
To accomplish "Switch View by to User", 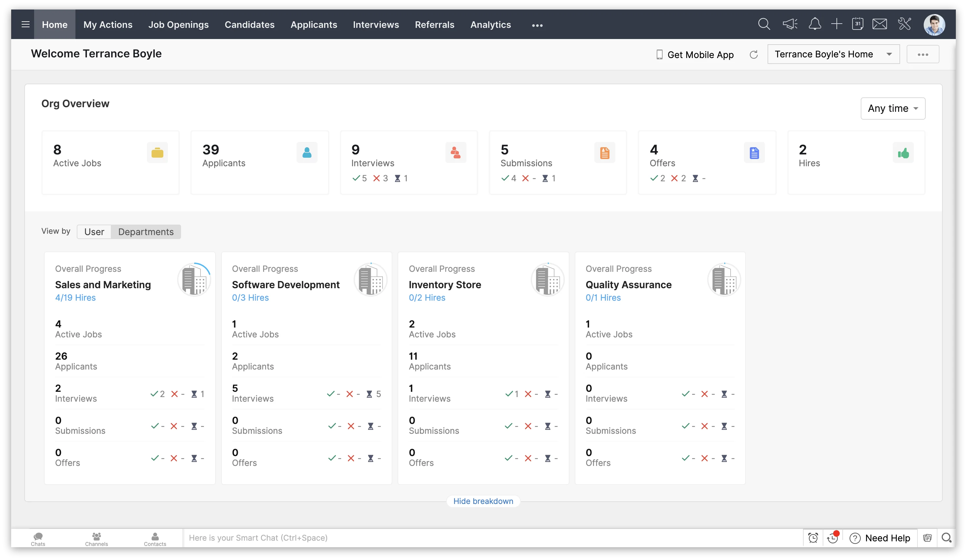I will pyautogui.click(x=94, y=232).
